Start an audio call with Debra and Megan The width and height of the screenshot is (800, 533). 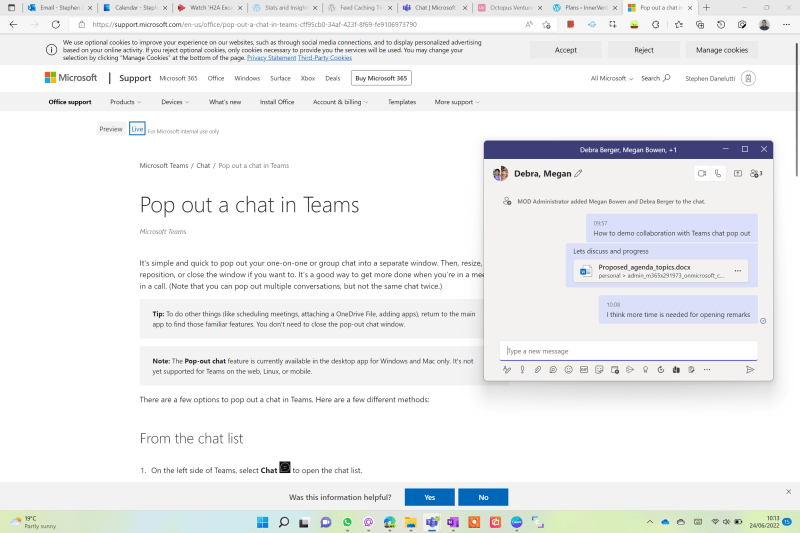point(718,173)
